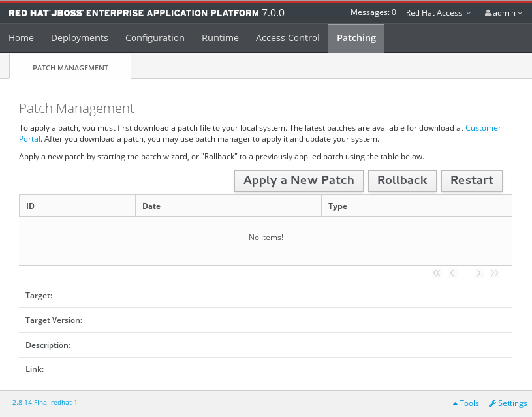Expand the Tools panel in footer
The height and width of the screenshot is (417, 532).
tap(466, 403)
